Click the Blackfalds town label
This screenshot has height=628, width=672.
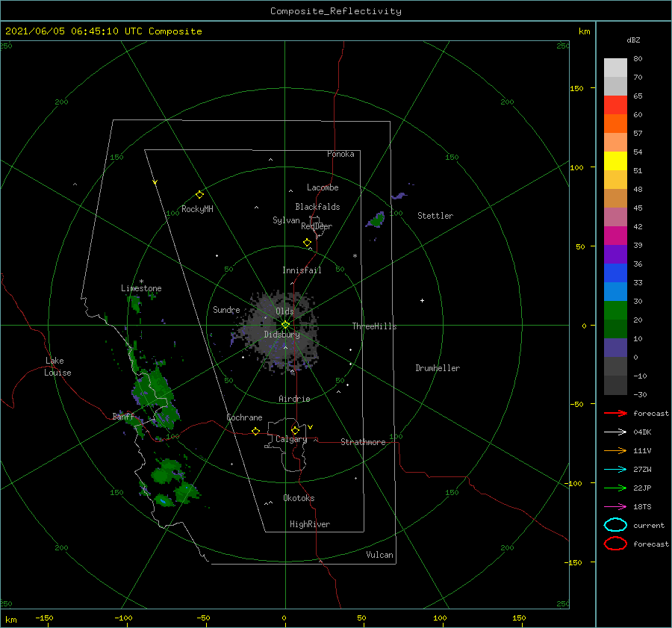coord(317,207)
